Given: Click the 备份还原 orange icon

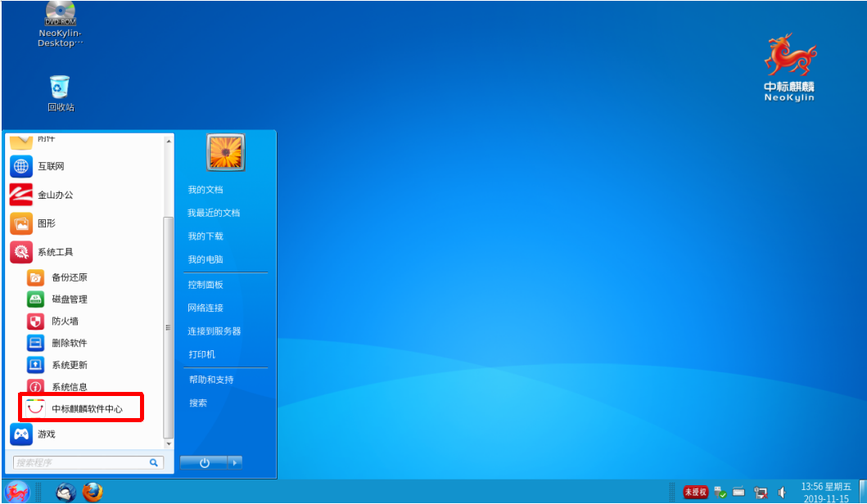Looking at the screenshot, I should coord(35,277).
